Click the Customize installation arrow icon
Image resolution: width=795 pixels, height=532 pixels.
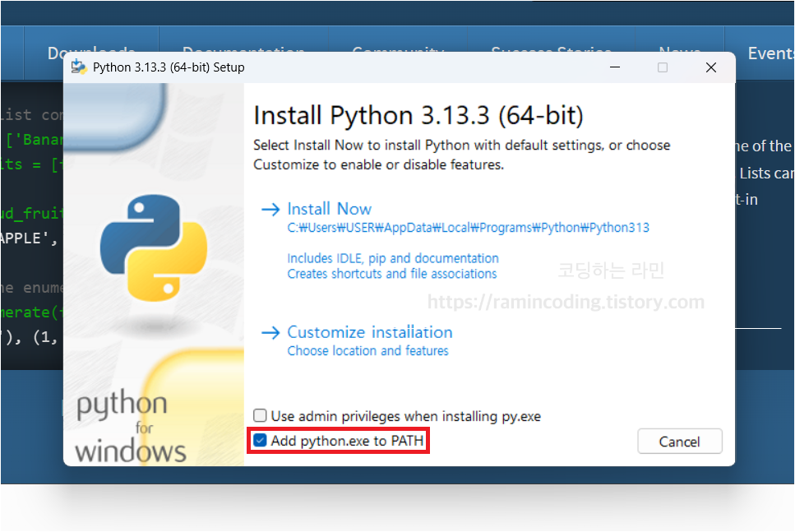(x=270, y=332)
